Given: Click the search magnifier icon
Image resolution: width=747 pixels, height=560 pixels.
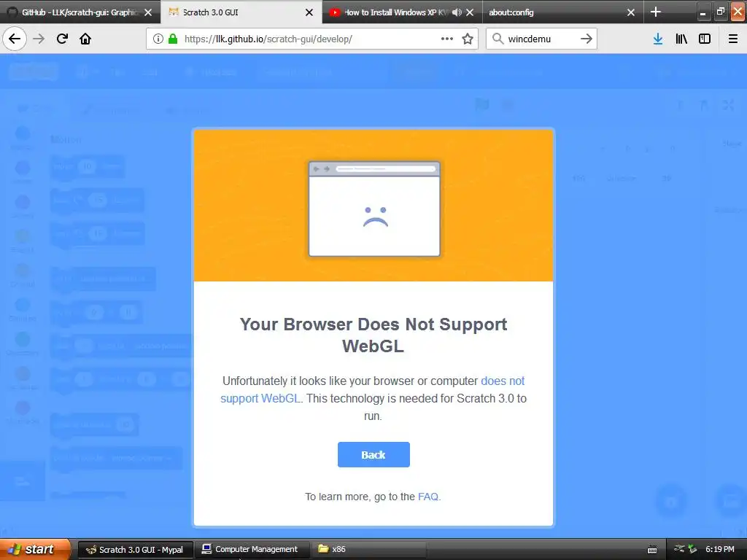Looking at the screenshot, I should tap(498, 39).
